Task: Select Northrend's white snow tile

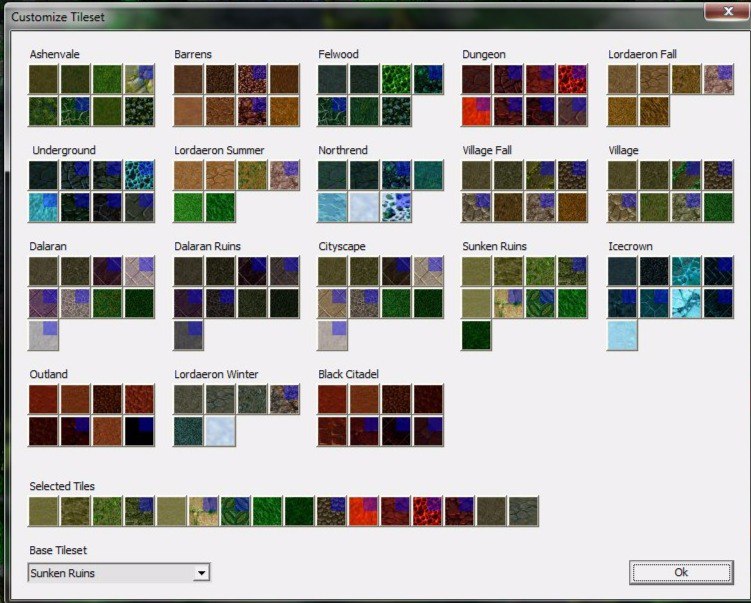Action: tap(364, 207)
